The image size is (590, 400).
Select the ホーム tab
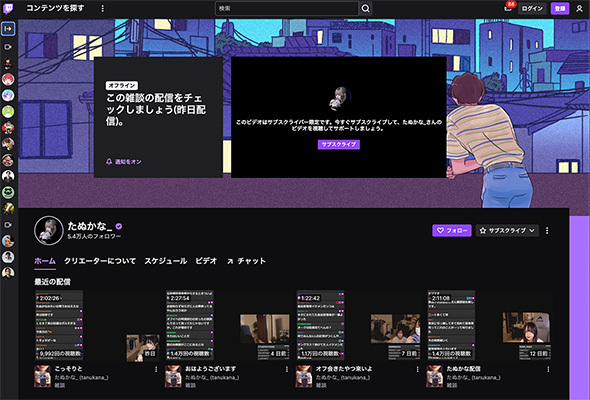(x=45, y=261)
